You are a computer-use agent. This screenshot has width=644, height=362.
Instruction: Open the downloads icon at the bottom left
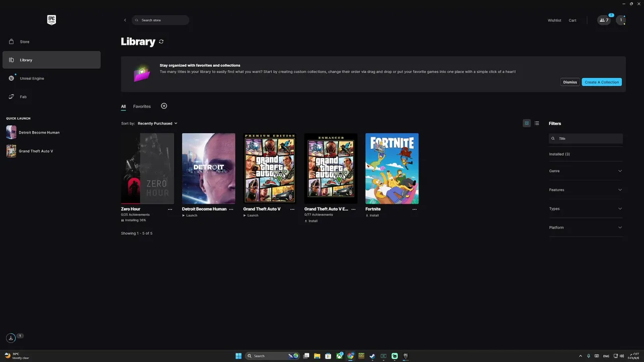point(11,338)
